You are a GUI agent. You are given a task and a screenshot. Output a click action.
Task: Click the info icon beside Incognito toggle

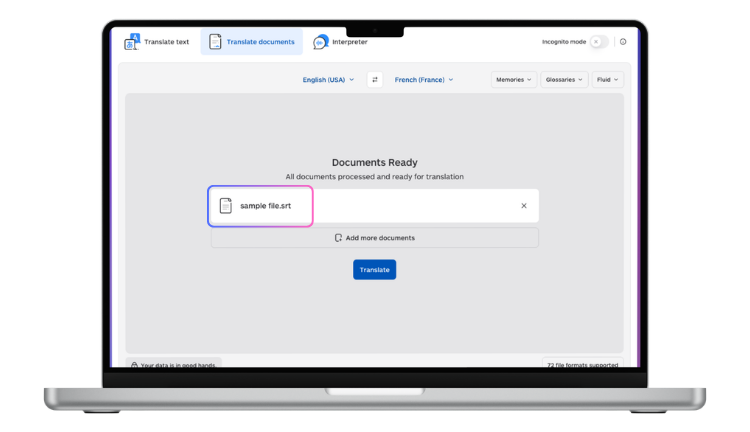tap(623, 42)
